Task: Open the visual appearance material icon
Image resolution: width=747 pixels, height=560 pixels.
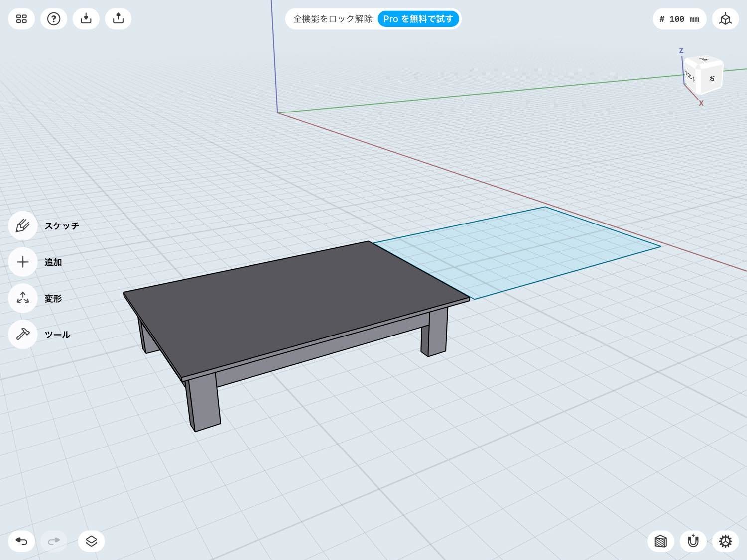Action: point(661,541)
